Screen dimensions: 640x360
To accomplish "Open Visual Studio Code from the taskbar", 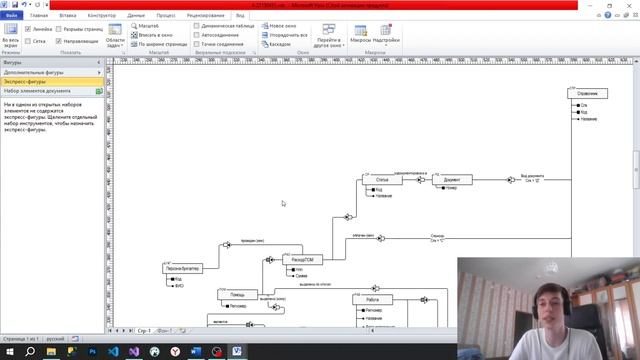I will (x=113, y=351).
